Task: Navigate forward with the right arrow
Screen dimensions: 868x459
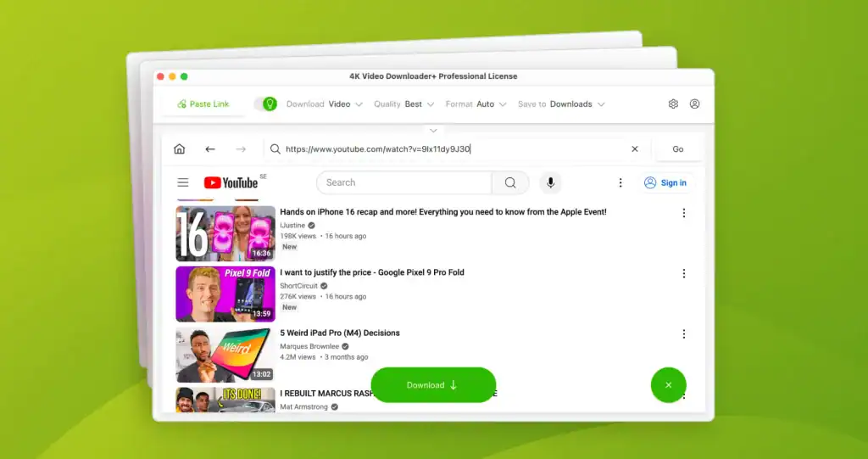Action: click(x=241, y=149)
